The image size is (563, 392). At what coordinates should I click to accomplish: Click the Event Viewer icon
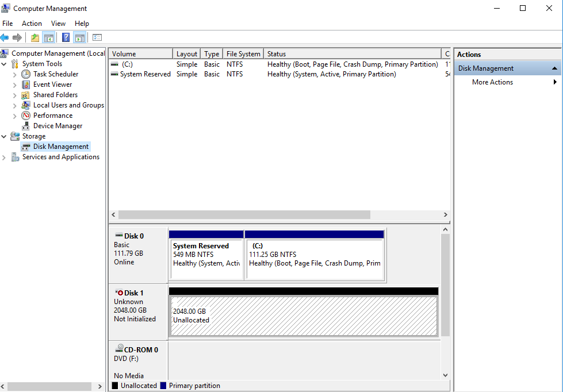pyautogui.click(x=26, y=84)
